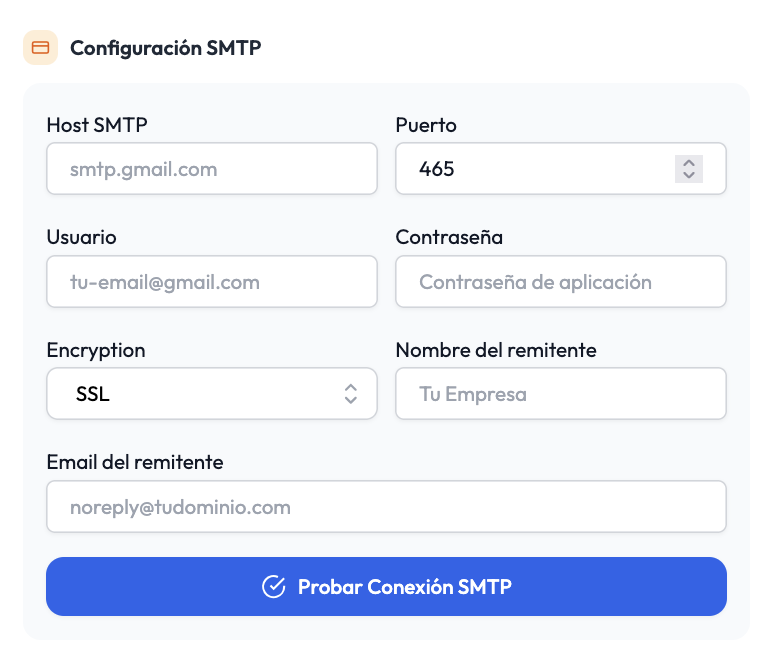The width and height of the screenshot is (774, 666).
Task: Increase Puerto value with the up arrow
Action: [689, 163]
